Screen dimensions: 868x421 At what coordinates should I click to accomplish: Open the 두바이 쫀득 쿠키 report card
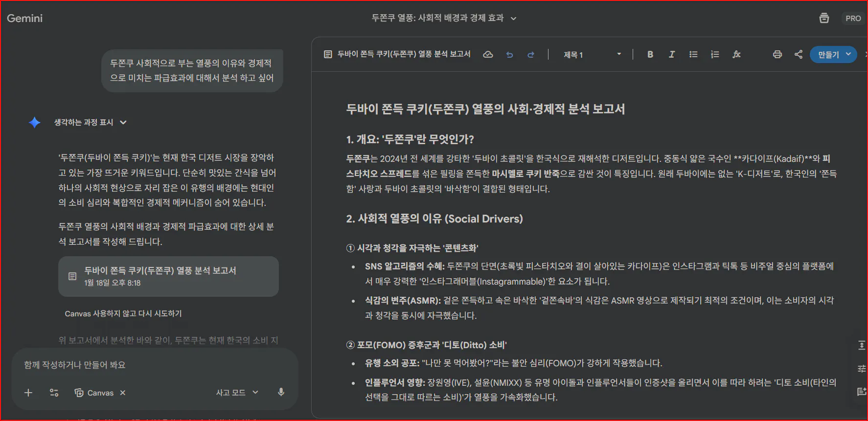point(168,276)
